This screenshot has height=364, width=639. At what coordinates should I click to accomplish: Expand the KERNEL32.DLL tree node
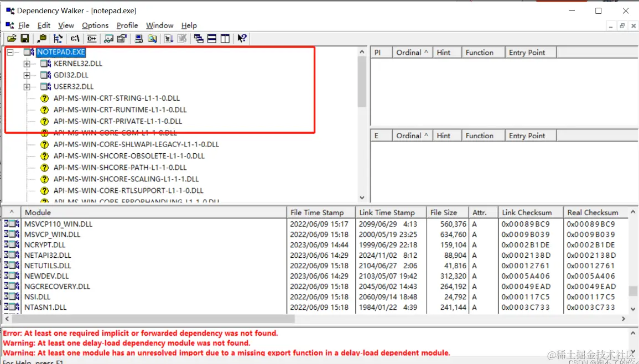click(27, 64)
